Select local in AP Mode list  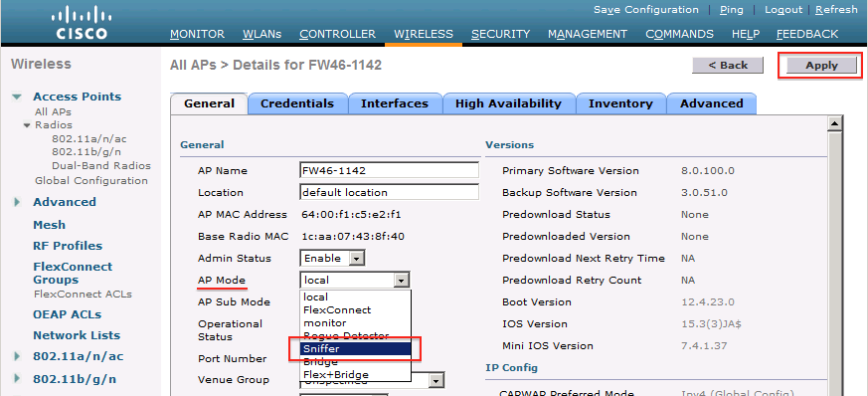click(355, 297)
